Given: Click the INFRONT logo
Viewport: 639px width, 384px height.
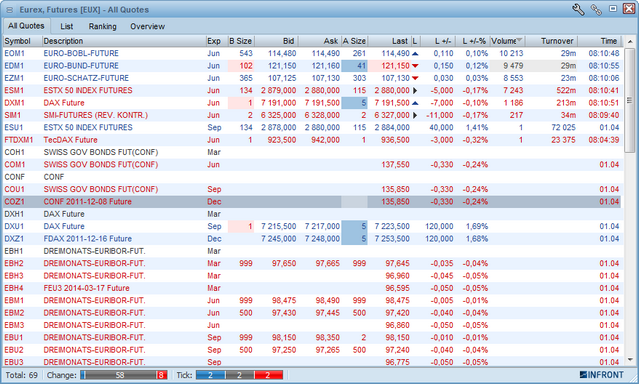Looking at the screenshot, I should pos(602,375).
